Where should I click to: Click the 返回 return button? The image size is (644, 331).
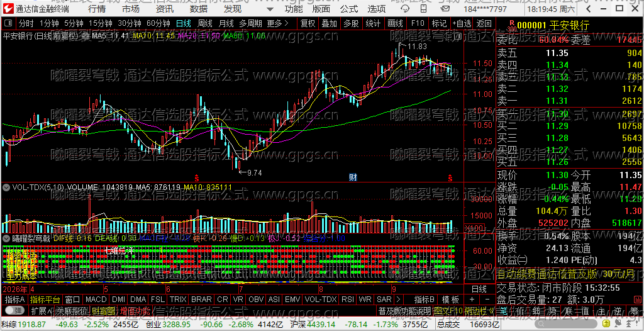pos(484,23)
